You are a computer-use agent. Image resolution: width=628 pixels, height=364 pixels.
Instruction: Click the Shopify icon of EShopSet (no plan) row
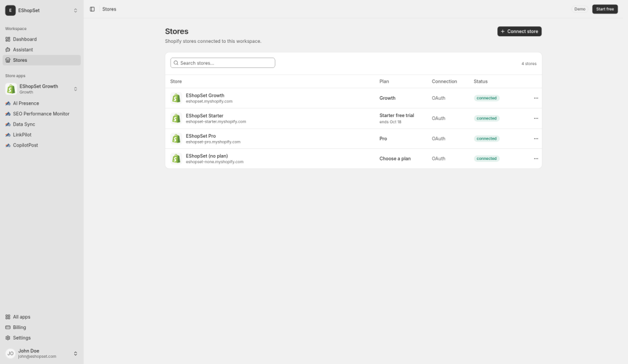(x=176, y=158)
